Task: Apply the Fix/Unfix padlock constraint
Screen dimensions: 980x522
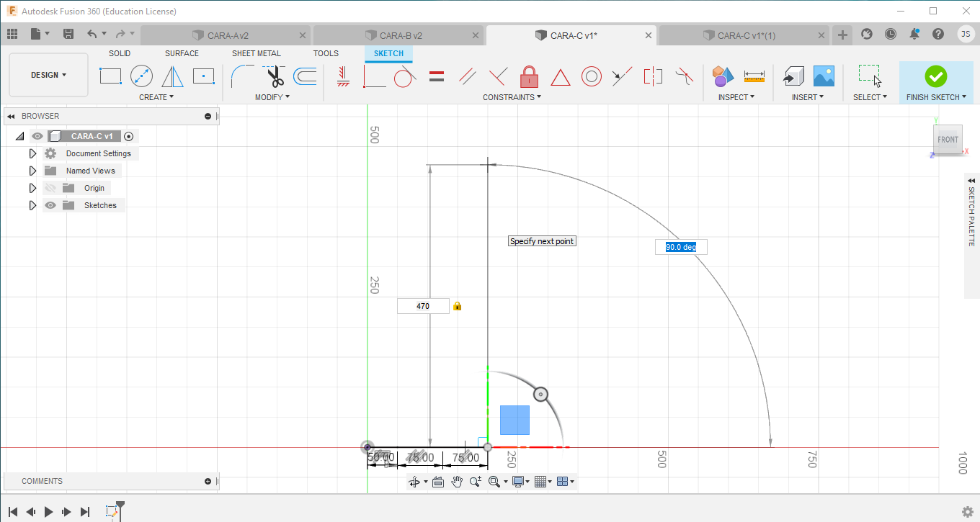Action: point(530,76)
